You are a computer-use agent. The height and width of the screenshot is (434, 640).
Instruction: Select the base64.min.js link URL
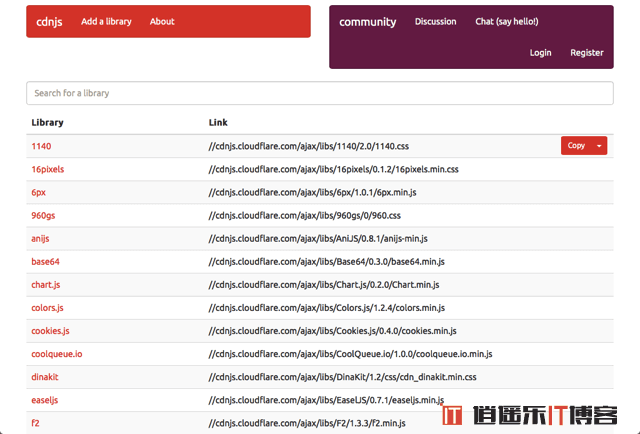[x=327, y=262]
